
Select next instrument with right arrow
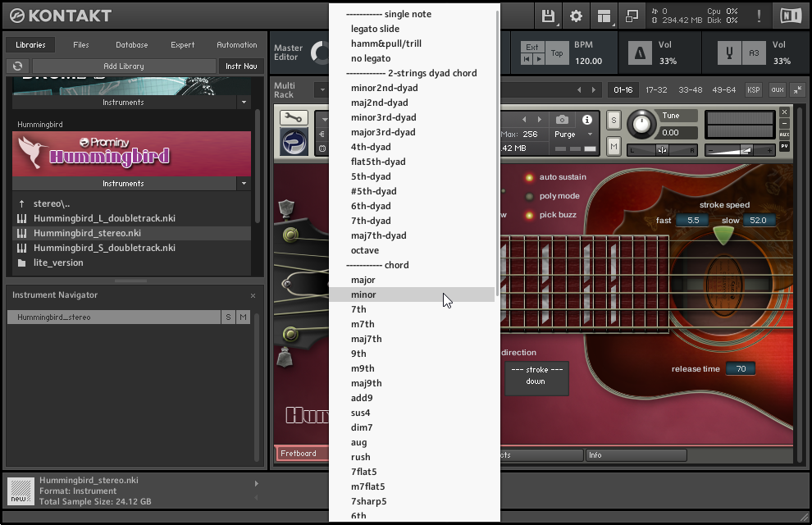click(540, 120)
